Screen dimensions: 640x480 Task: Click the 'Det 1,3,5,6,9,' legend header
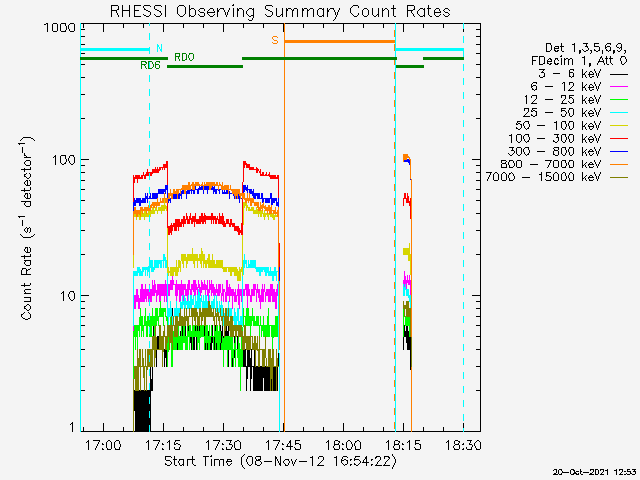coord(586,48)
